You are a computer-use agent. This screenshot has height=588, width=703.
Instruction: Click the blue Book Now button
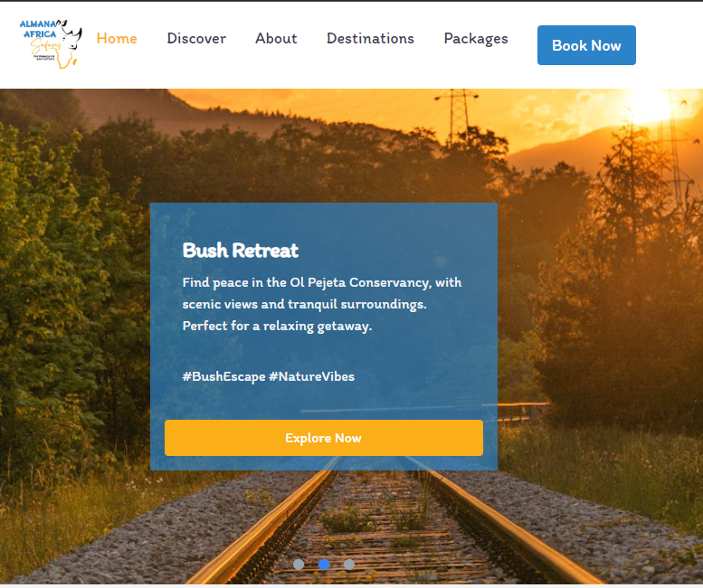click(x=586, y=45)
